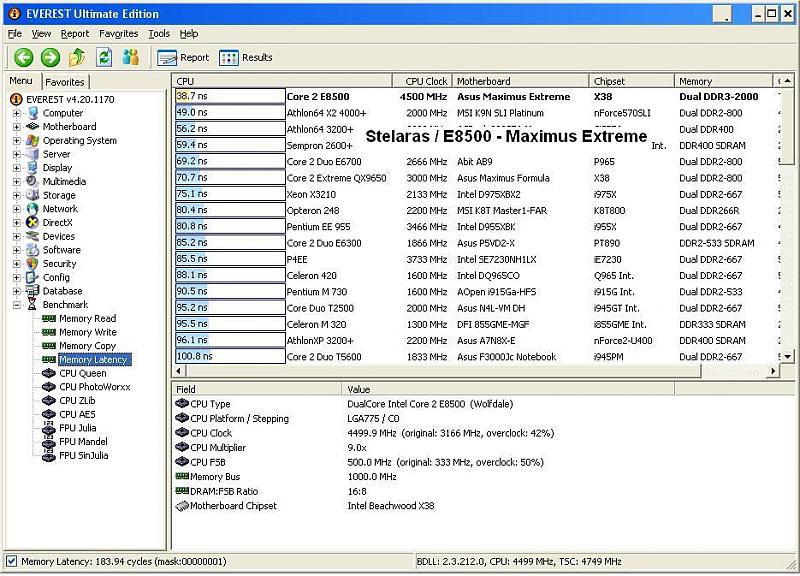Select the Multimedia tree item
The height and width of the screenshot is (576, 800).
pyautogui.click(x=64, y=182)
